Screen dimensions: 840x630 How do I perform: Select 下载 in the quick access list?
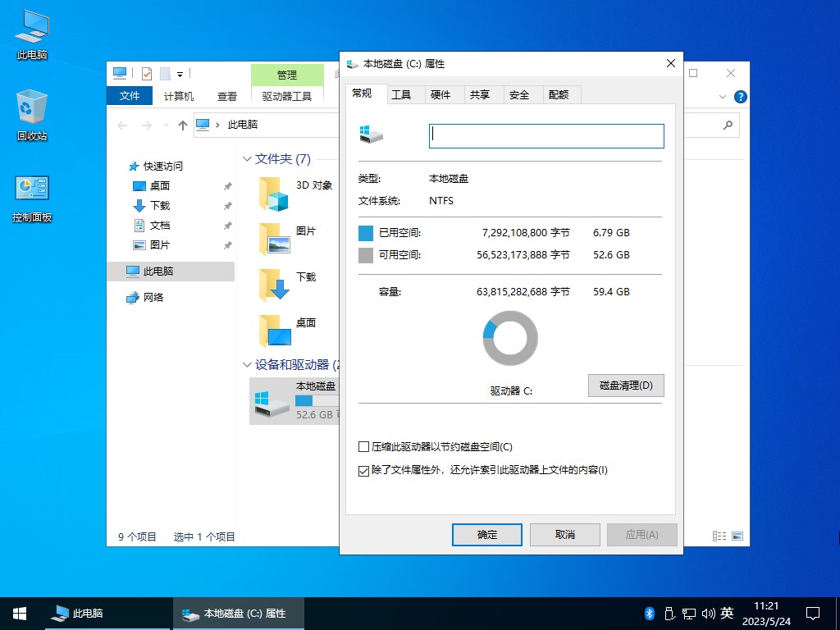(160, 206)
